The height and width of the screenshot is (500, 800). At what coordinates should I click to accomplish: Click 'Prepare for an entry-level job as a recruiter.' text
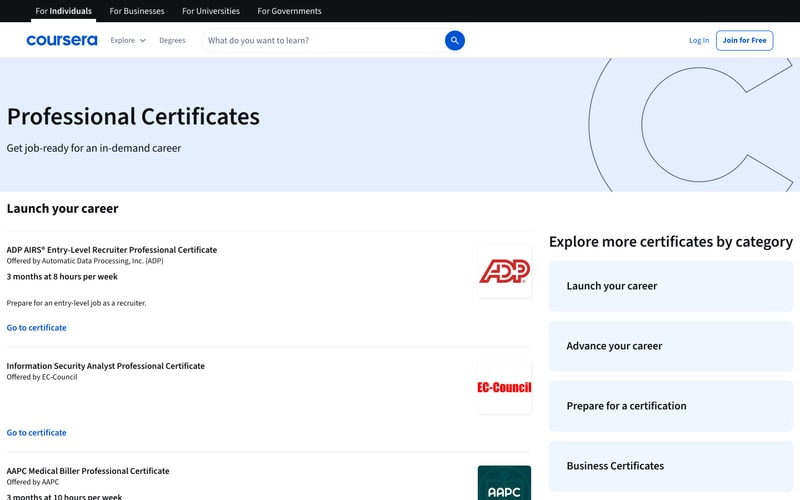[x=77, y=303]
